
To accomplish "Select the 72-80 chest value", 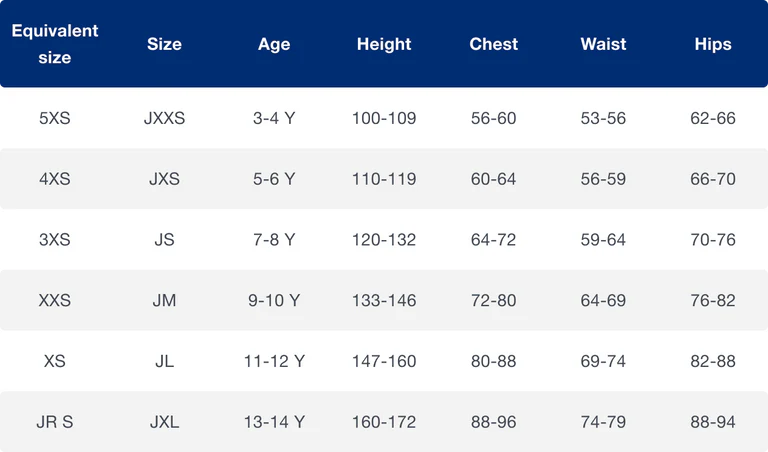I will 494,300.
